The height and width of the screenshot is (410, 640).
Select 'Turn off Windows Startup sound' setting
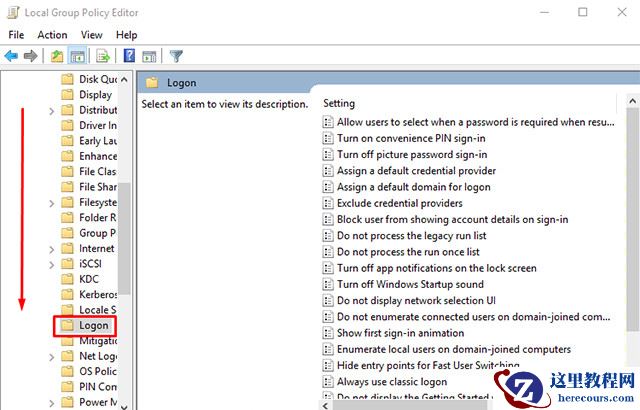[x=403, y=284]
